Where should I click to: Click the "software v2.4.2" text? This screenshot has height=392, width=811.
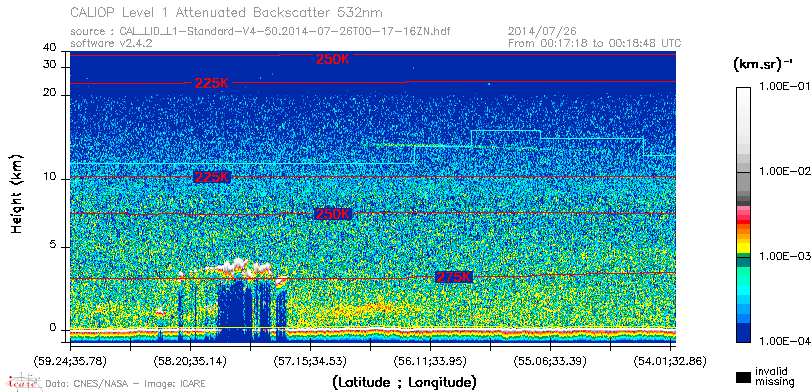coord(111,43)
